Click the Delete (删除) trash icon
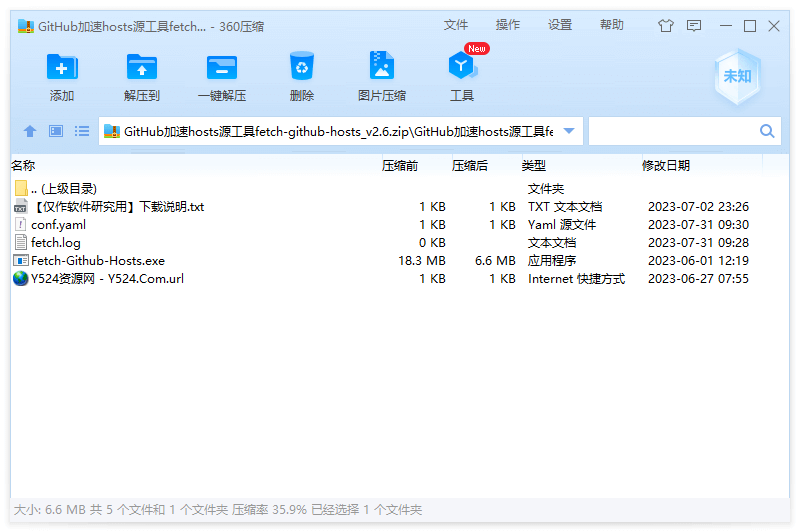Screen dimensions: 800x532 302,66
